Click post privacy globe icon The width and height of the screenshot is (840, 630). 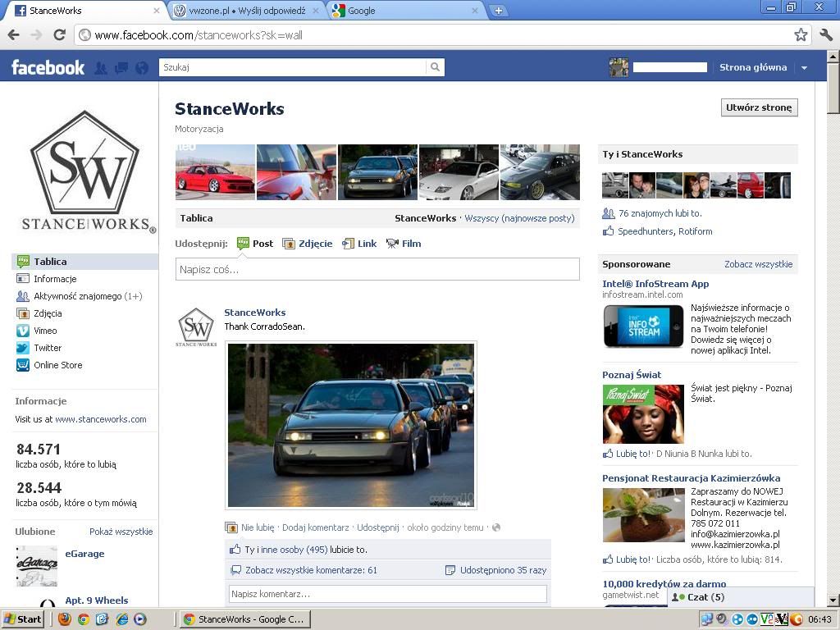(496, 527)
